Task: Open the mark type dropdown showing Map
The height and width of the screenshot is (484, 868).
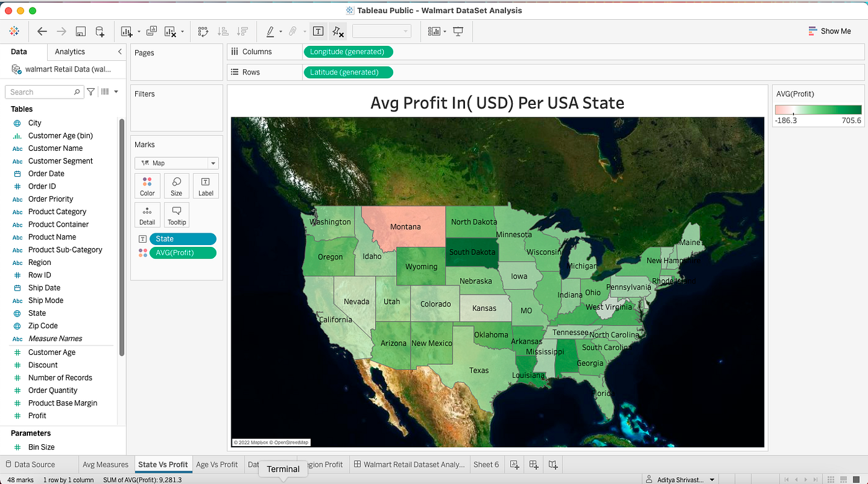Action: pos(177,163)
